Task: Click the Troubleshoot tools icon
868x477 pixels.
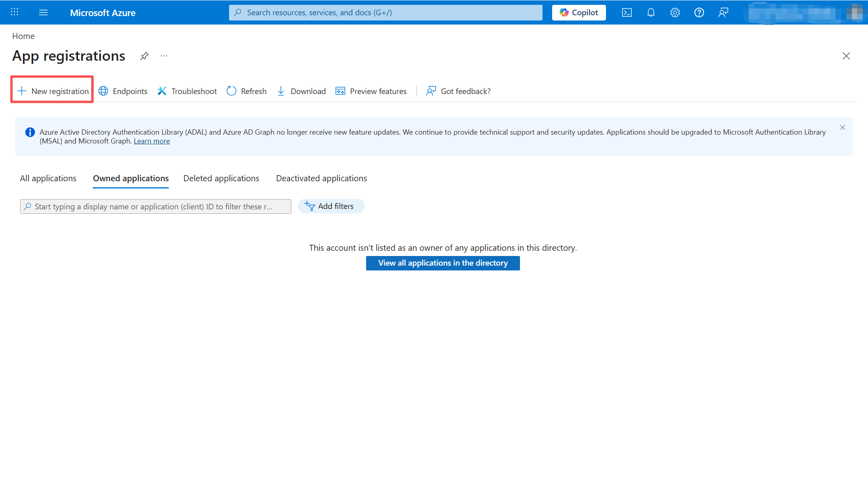Action: 162,91
